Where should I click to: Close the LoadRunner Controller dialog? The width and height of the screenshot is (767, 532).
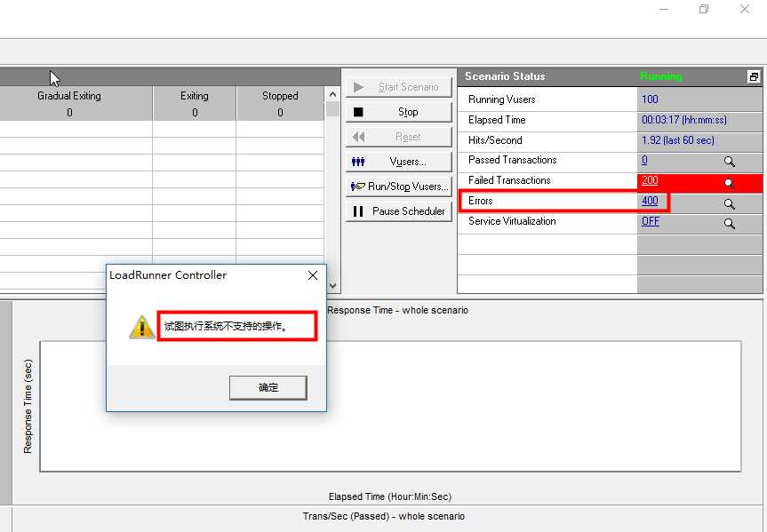tap(313, 275)
